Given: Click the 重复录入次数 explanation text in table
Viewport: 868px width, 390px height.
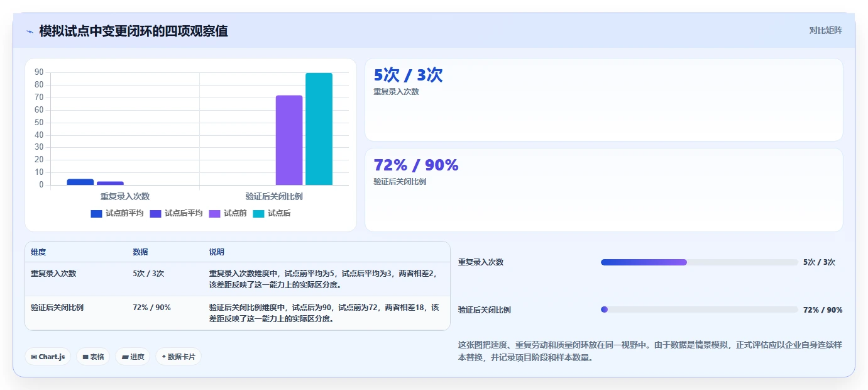Looking at the screenshot, I should point(323,279).
